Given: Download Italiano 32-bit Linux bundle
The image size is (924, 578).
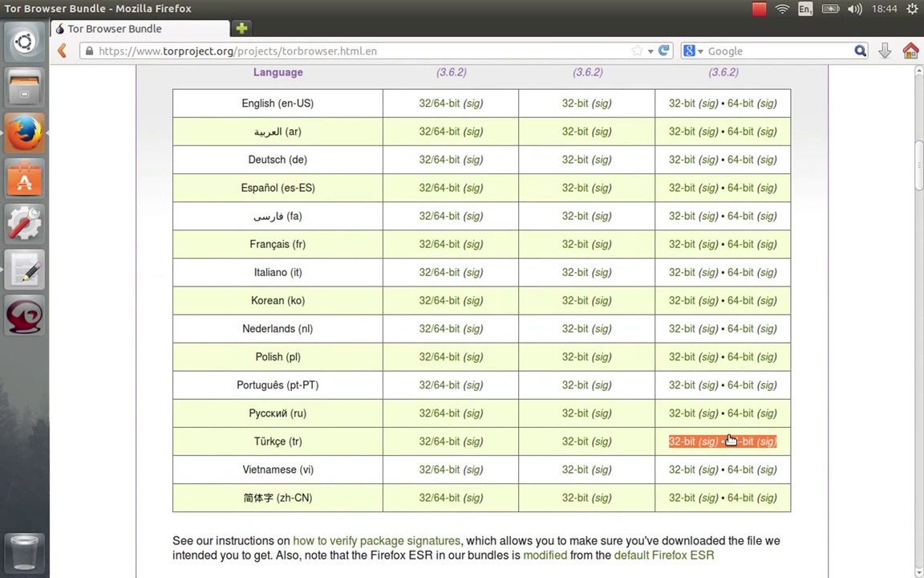Looking at the screenshot, I should point(682,272).
